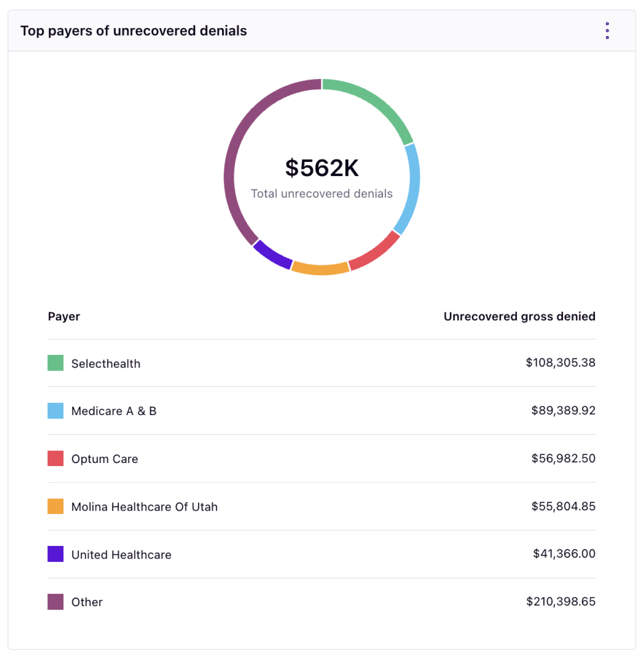
Task: Open the three-dot options menu
Action: click(x=607, y=30)
